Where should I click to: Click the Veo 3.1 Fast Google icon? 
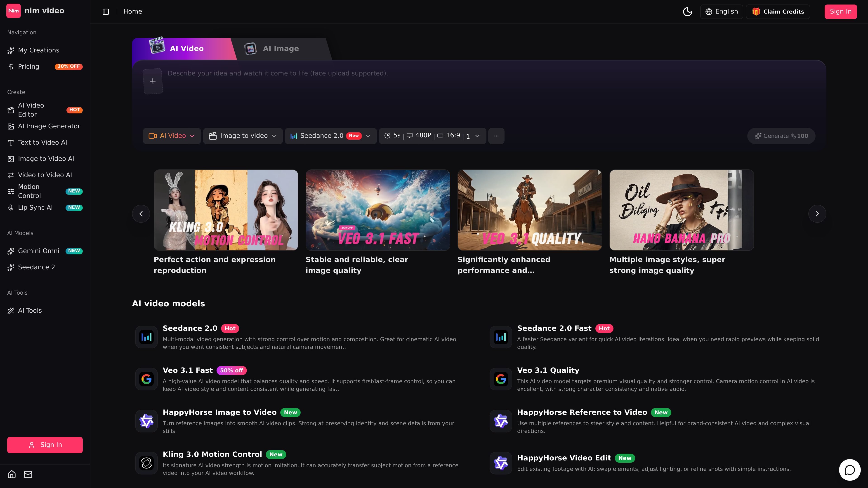coord(146,379)
